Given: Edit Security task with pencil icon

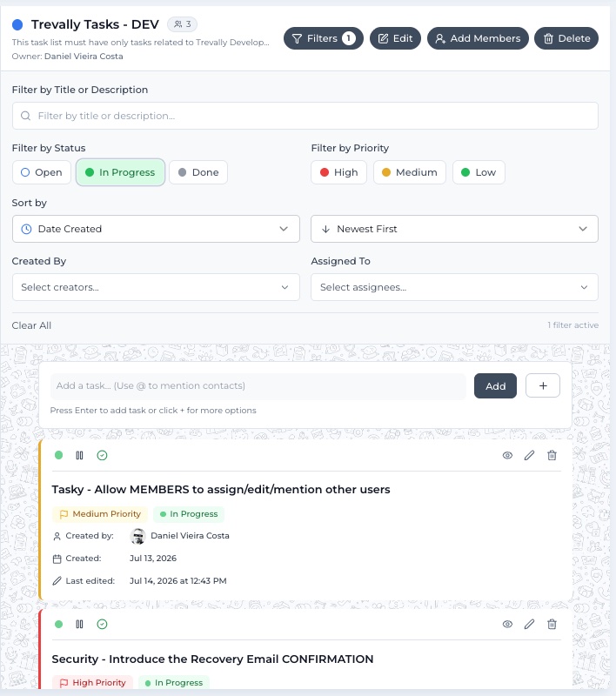Looking at the screenshot, I should tap(530, 625).
